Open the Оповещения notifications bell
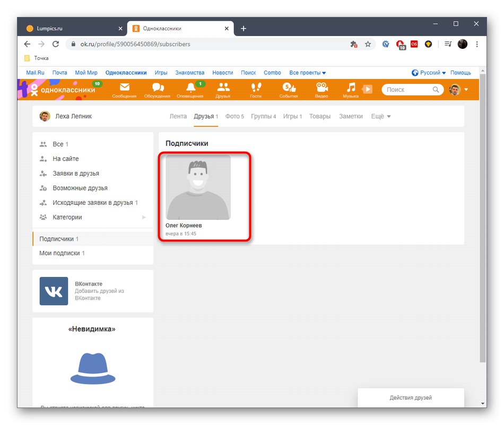 tap(190, 90)
